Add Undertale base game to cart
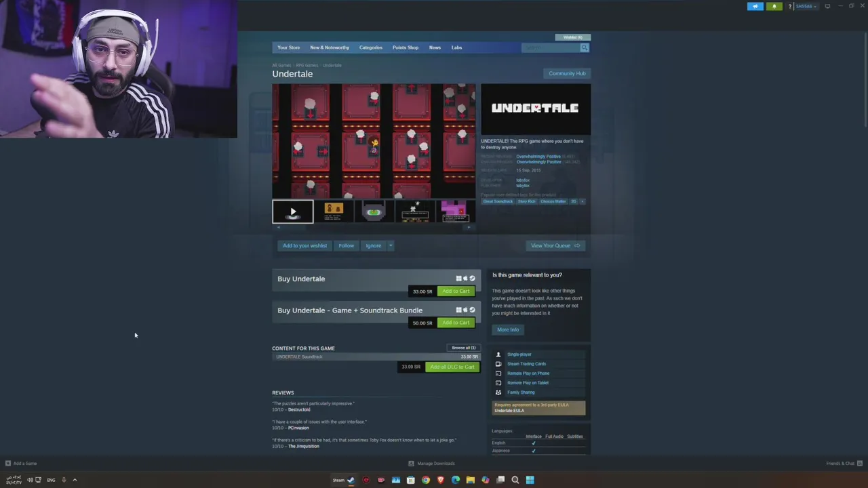 point(456,291)
